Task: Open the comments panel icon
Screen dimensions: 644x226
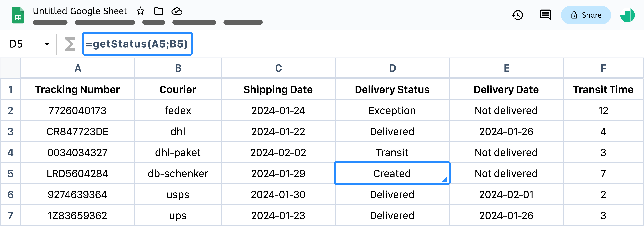Action: (x=545, y=15)
